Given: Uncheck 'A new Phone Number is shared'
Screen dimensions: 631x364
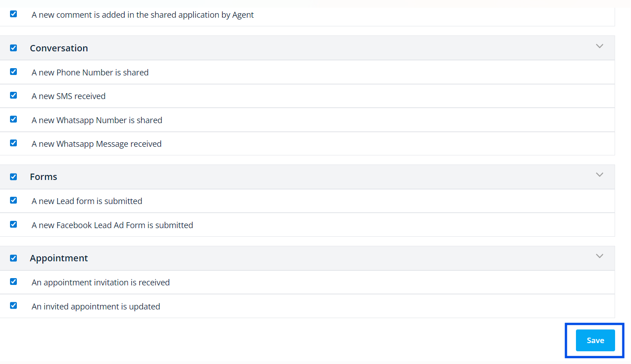Looking at the screenshot, I should click(x=13, y=71).
